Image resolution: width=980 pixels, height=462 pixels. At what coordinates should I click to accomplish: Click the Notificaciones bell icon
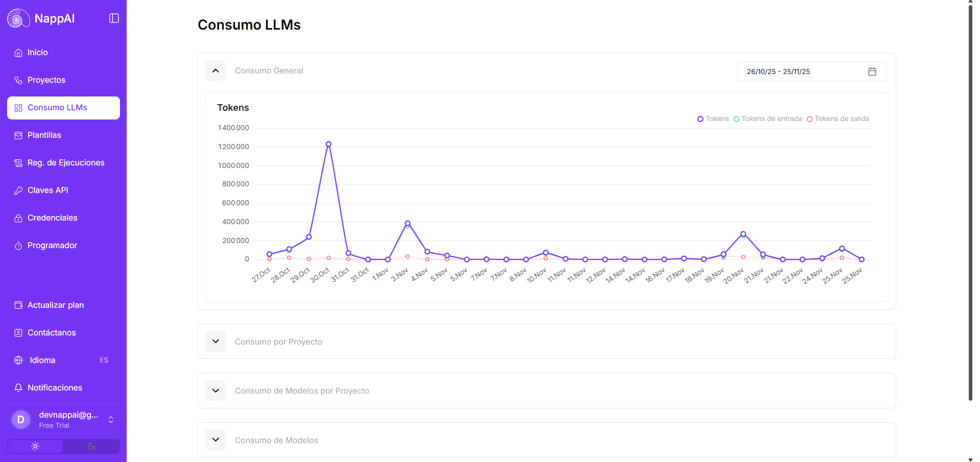[x=18, y=388]
